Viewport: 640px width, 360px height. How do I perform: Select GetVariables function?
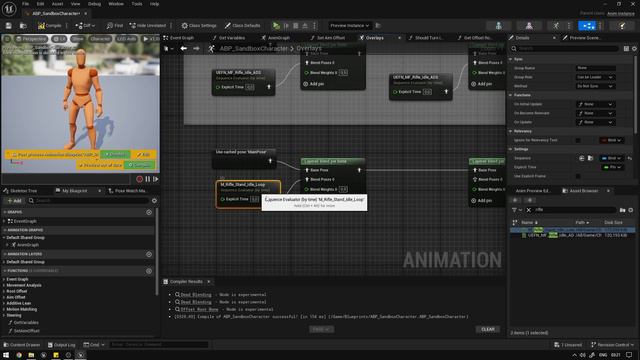click(26, 322)
